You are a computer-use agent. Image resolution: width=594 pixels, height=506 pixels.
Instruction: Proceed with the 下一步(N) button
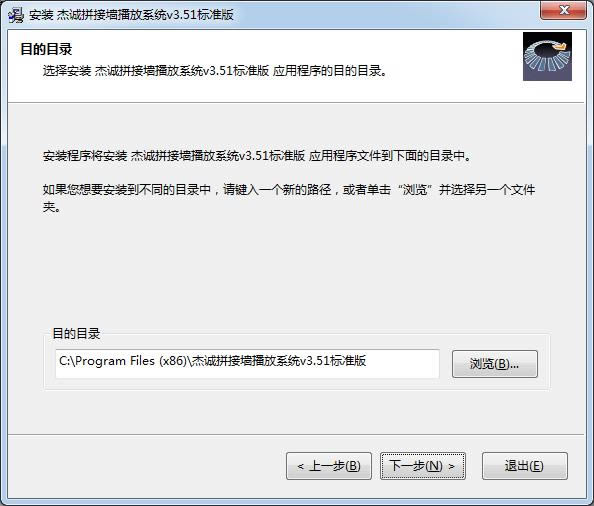pyautogui.click(x=423, y=466)
